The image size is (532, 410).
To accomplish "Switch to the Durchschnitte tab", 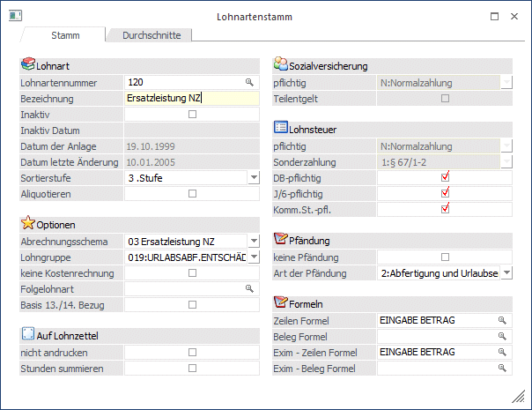I will 149,35.
